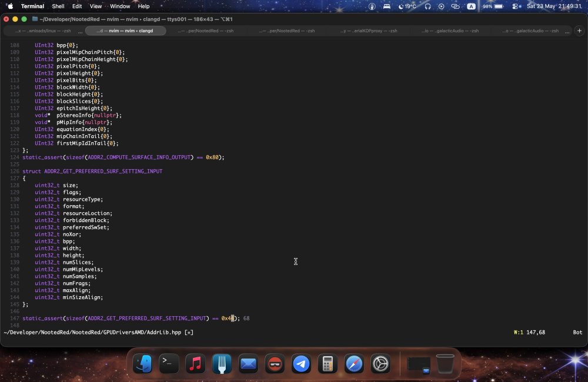588x382 pixels.
Task: Click the bed sleep focus menu bar icon
Action: click(x=387, y=6)
